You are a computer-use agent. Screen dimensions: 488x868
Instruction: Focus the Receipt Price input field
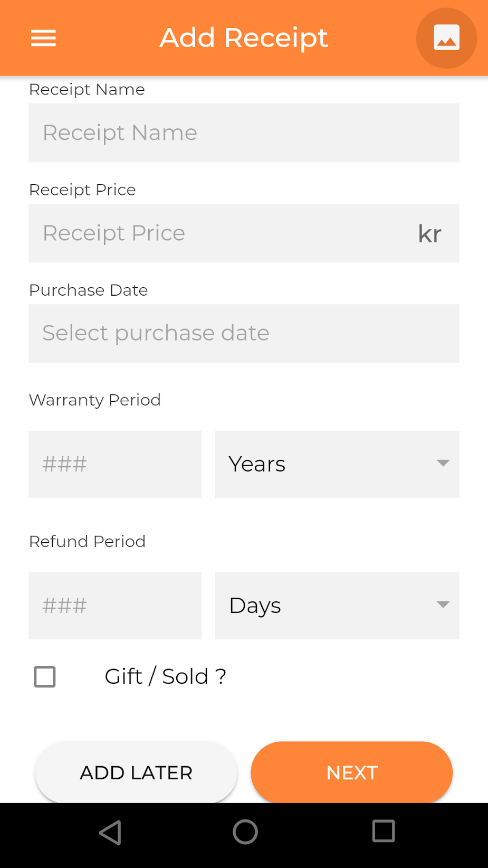216,233
